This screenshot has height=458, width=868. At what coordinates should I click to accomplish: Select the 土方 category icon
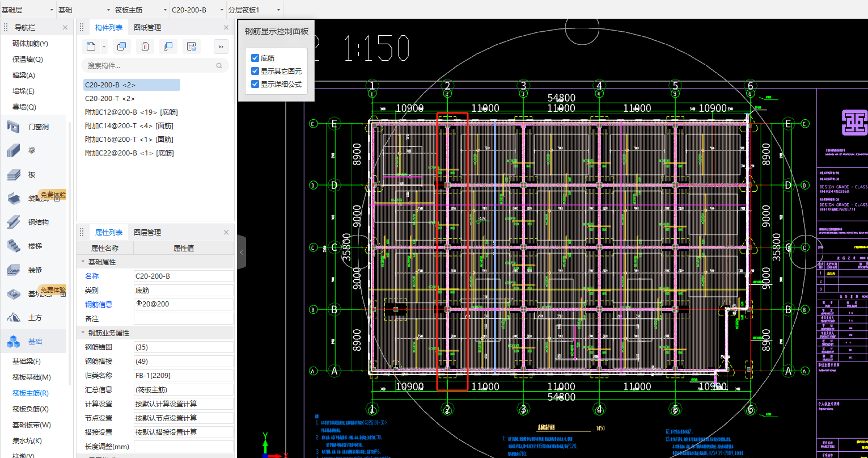[14, 317]
